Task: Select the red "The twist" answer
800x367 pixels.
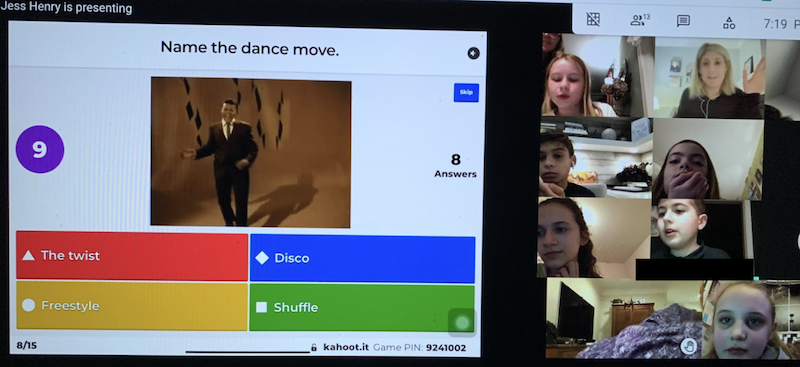Action: pyautogui.click(x=132, y=256)
